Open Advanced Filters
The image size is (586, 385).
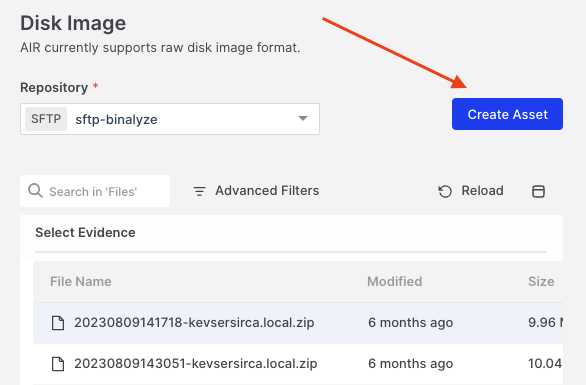point(256,191)
